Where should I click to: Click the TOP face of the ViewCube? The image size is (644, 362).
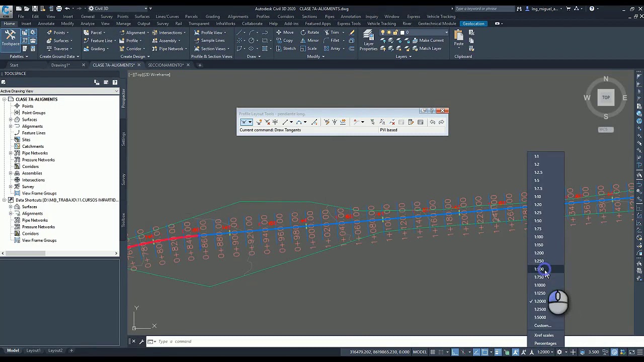pos(606,98)
